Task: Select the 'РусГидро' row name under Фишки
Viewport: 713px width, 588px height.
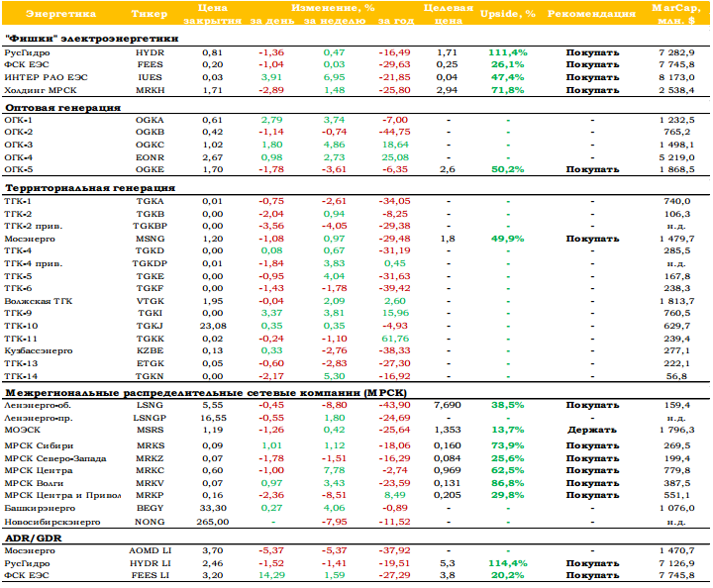Action: [27, 52]
